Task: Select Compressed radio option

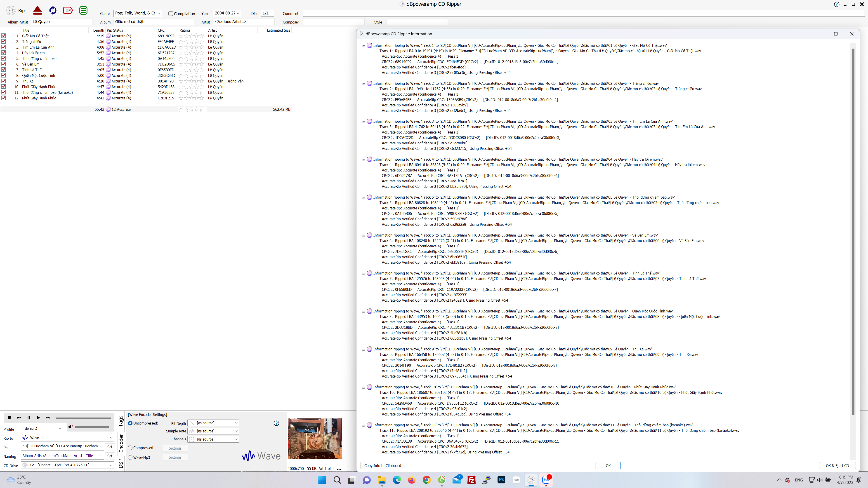Action: pos(130,448)
